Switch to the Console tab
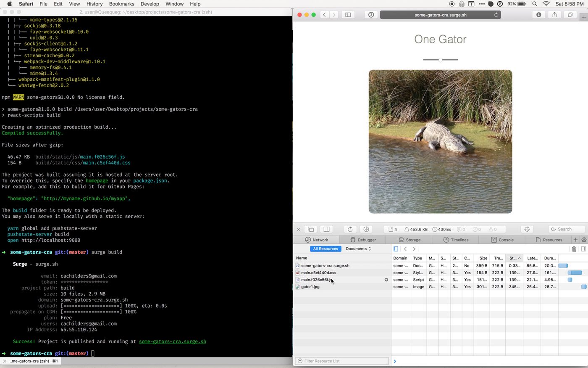The image size is (588, 368). point(502,240)
